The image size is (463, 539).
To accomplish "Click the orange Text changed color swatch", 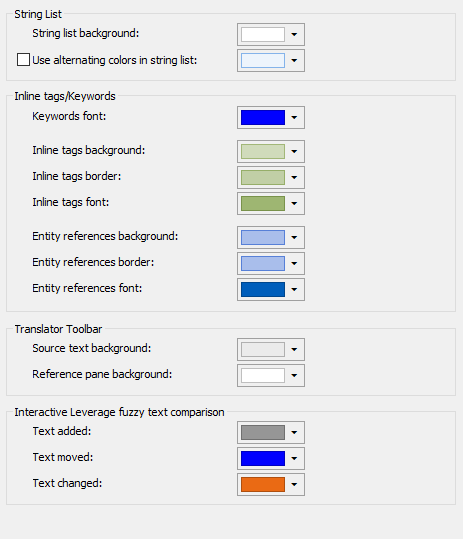I will click(263, 484).
